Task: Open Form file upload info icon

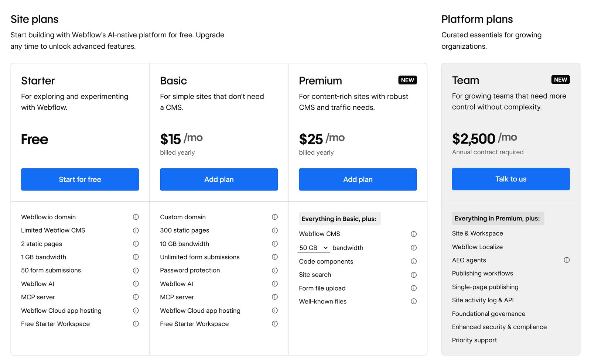Action: pos(414,288)
